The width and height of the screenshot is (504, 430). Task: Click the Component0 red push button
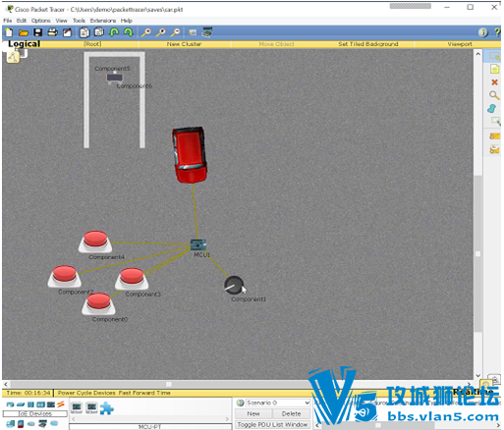click(x=98, y=303)
